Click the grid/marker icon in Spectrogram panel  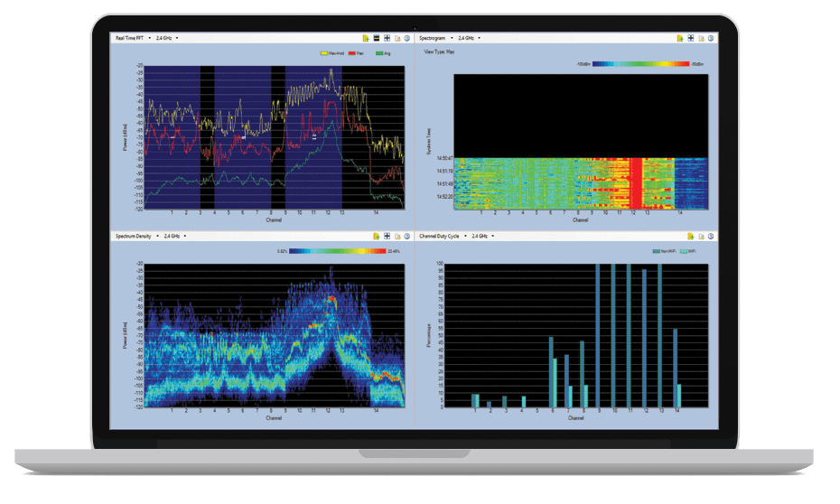click(691, 38)
